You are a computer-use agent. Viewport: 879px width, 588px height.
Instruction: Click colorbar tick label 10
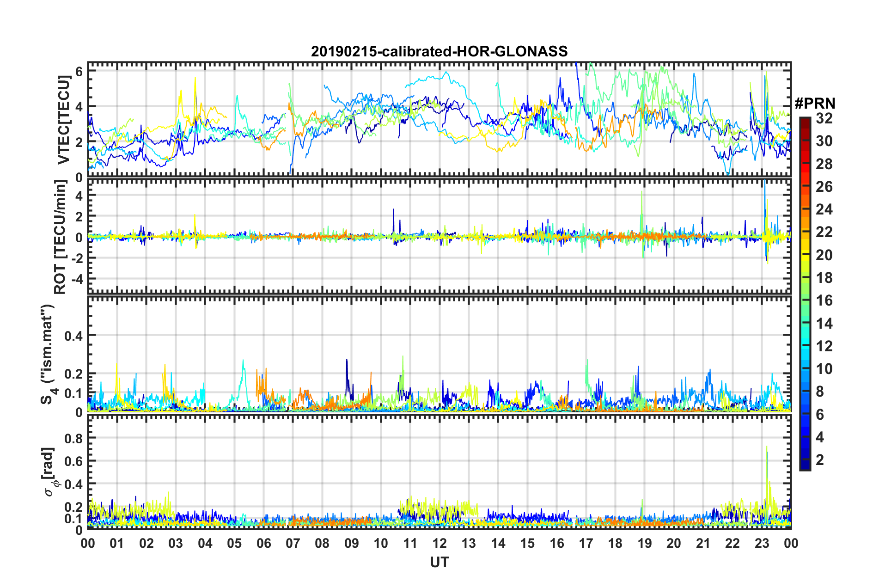(x=824, y=369)
